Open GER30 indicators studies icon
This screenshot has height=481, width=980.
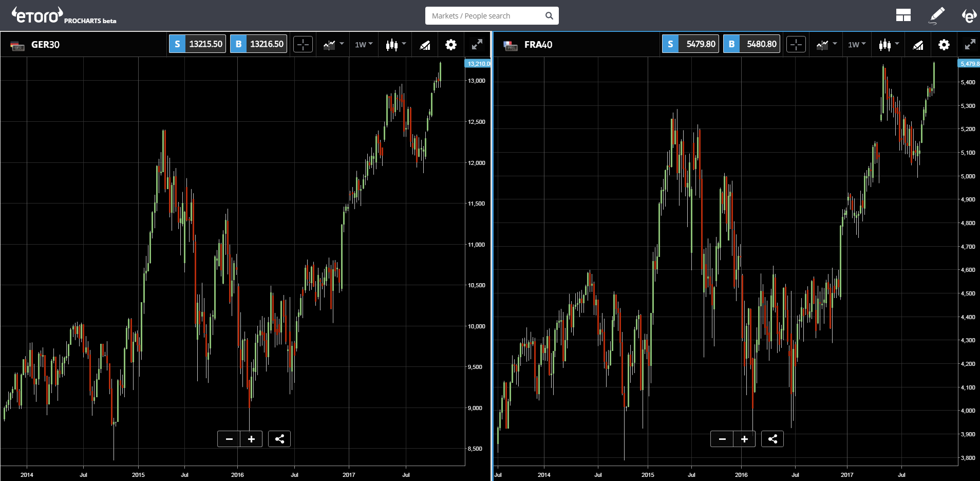pyautogui.click(x=425, y=45)
